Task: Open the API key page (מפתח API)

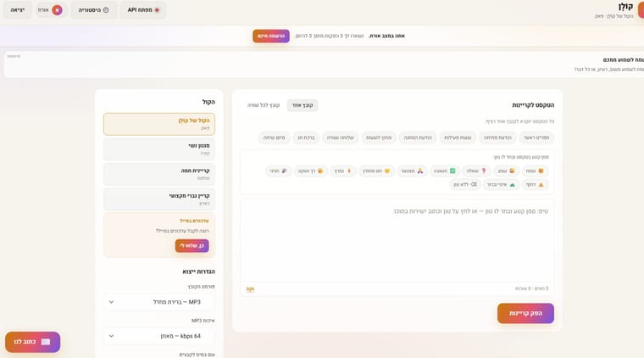Action: pyautogui.click(x=143, y=10)
